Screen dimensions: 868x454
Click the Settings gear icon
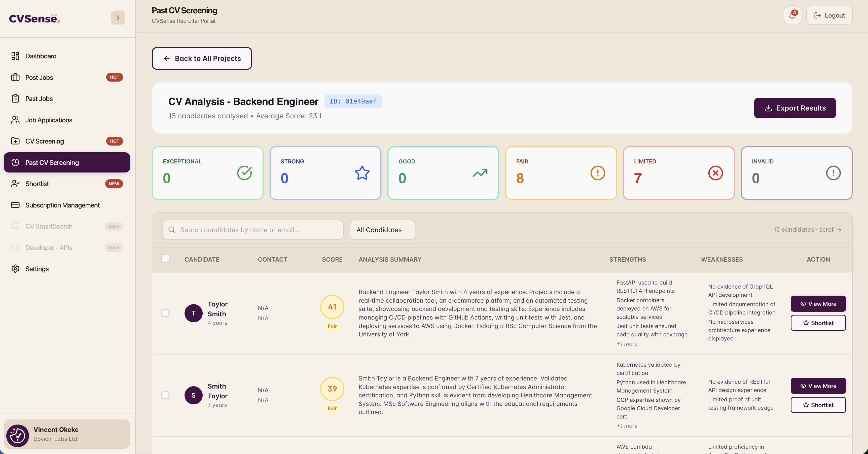(15, 269)
